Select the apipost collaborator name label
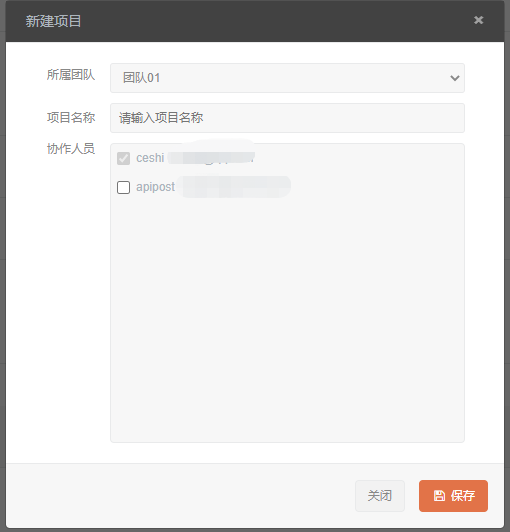 click(x=155, y=187)
